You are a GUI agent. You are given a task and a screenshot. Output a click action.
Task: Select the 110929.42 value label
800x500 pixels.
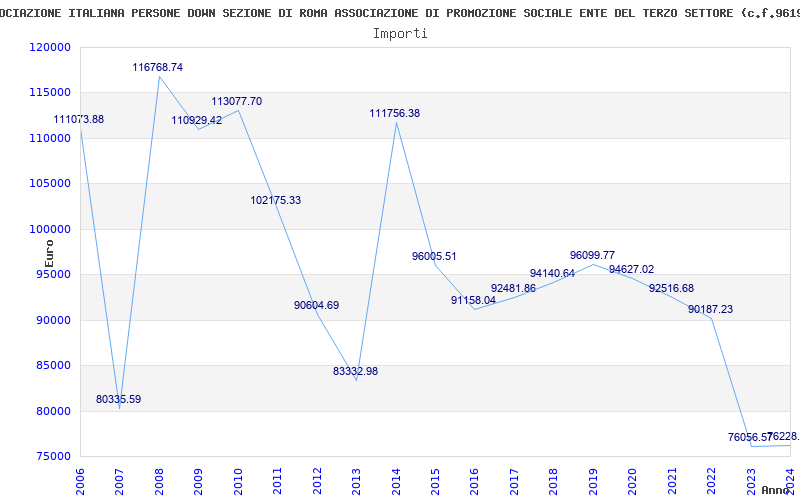(x=197, y=120)
